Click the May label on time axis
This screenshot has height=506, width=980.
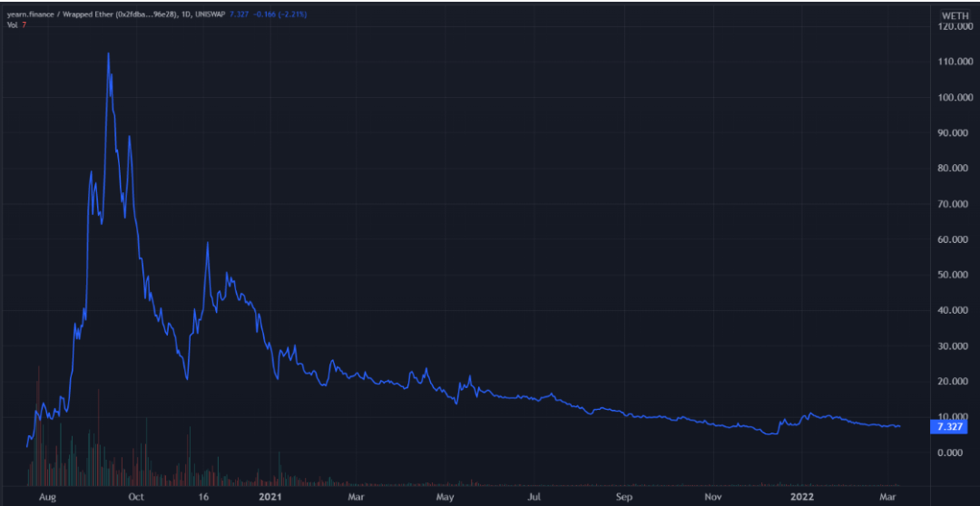tap(445, 497)
